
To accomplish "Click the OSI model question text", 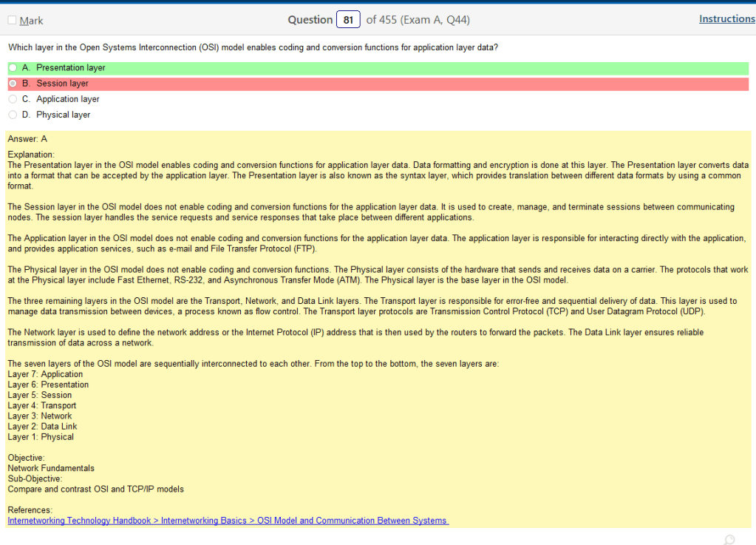I will click(253, 47).
